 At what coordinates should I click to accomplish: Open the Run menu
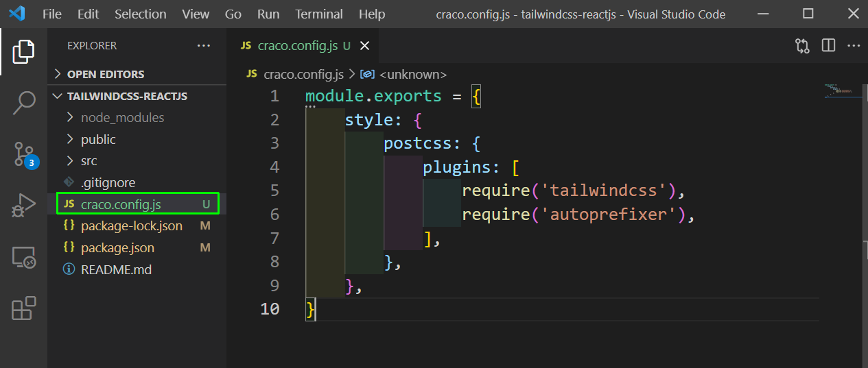pos(268,14)
